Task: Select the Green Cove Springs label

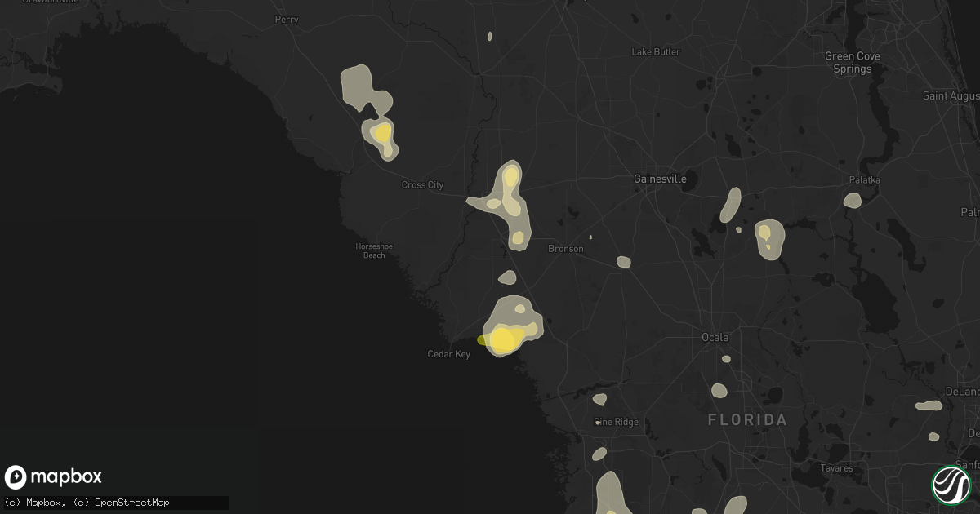Action: 851,63
